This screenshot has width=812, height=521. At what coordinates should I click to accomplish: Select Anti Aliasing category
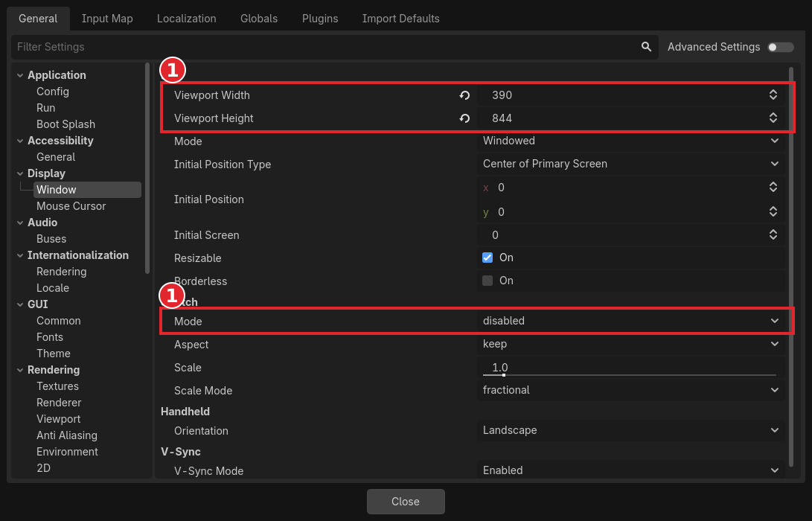(x=67, y=435)
